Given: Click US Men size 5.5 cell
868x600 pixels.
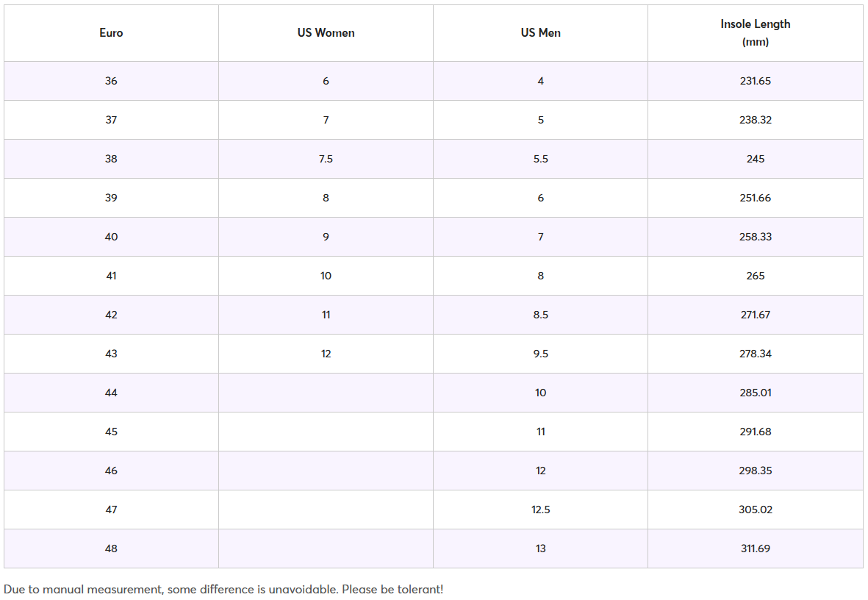Looking at the screenshot, I should coord(540,159).
